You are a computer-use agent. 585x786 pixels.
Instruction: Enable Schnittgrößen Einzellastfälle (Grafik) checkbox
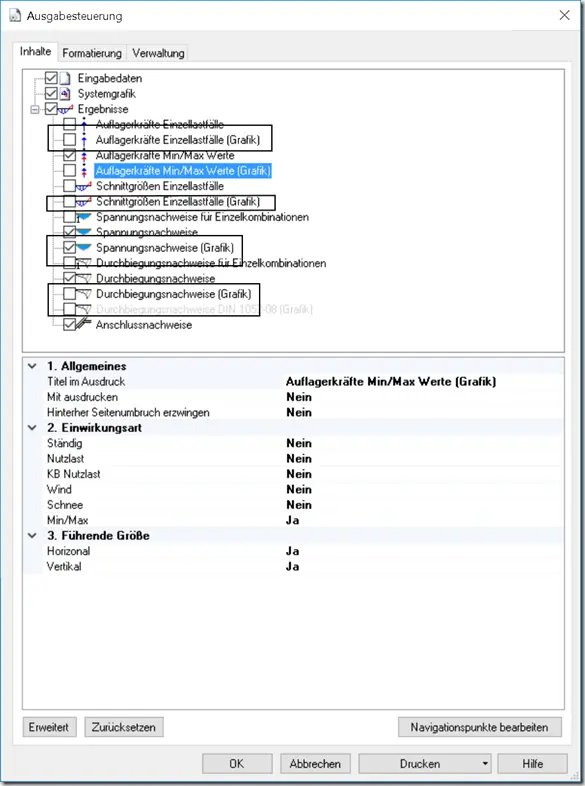pos(70,202)
